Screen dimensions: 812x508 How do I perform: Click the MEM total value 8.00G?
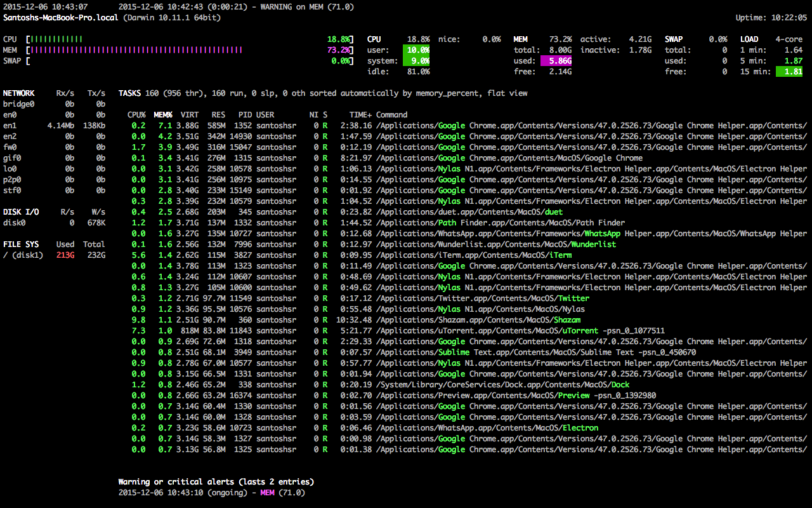coord(560,50)
